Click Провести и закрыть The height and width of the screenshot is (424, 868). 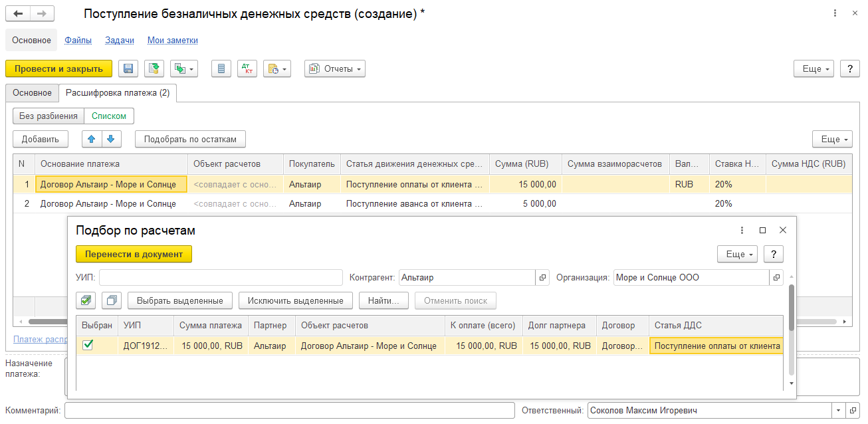pos(58,68)
